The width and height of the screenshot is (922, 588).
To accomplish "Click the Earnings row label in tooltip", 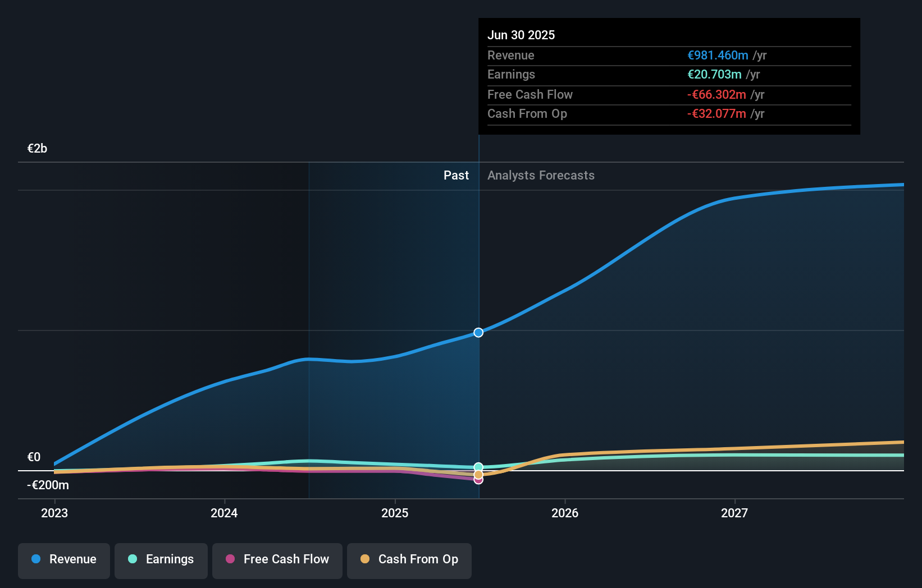I will click(511, 74).
